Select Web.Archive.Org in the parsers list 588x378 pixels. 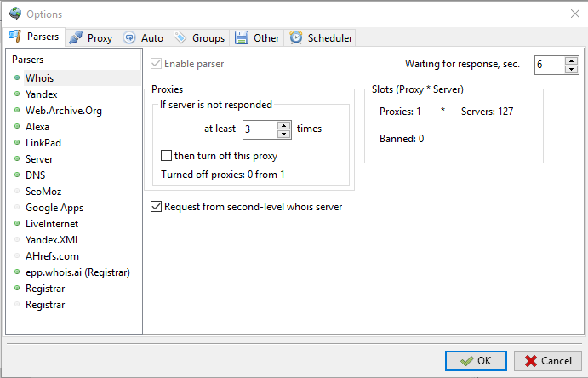pyautogui.click(x=63, y=111)
